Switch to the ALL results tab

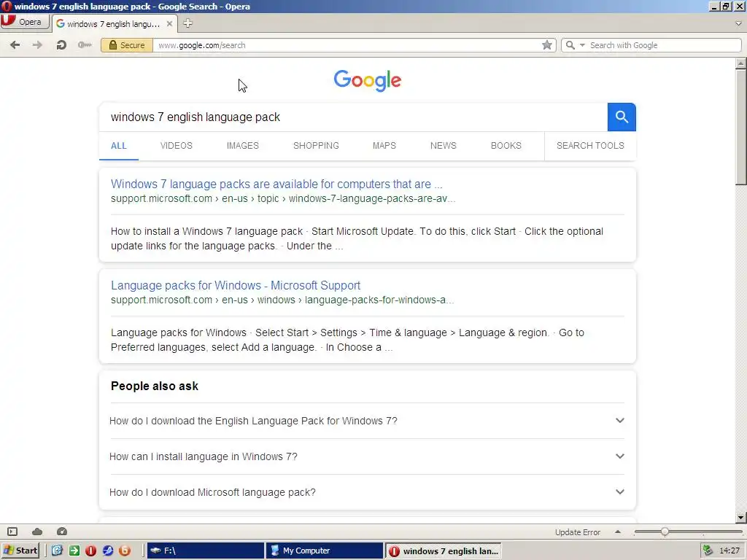point(119,146)
